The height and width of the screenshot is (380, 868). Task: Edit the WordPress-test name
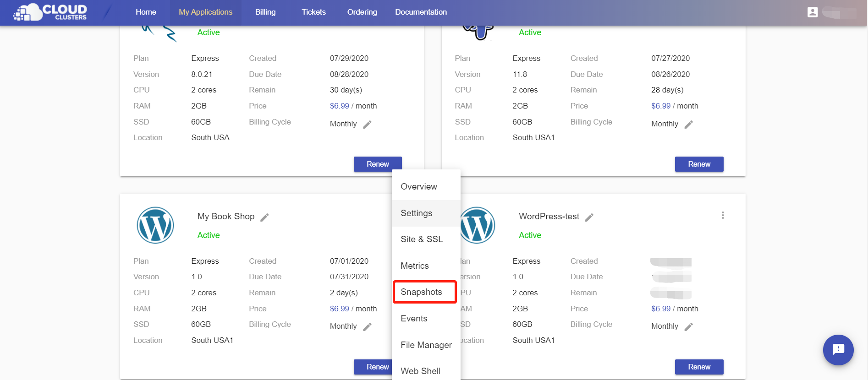(x=589, y=217)
